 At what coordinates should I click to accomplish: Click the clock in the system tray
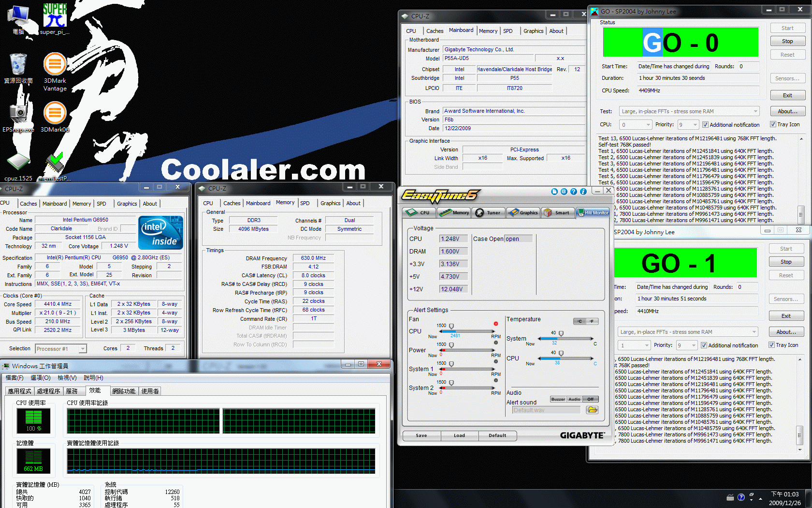[x=785, y=498]
